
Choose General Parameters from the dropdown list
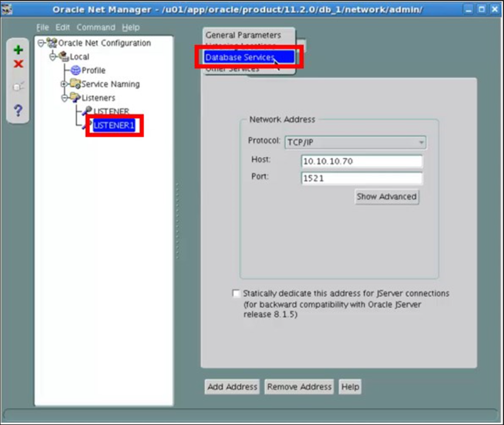[243, 35]
